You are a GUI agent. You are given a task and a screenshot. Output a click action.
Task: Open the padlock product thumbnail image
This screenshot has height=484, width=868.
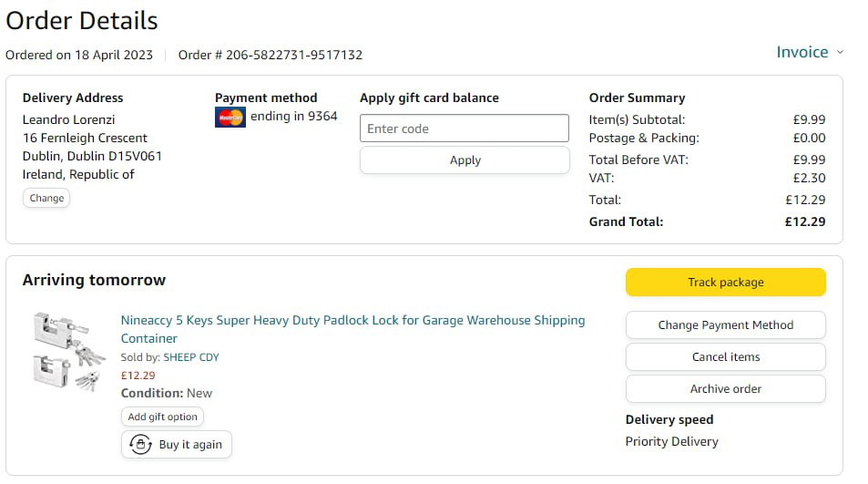coord(66,352)
